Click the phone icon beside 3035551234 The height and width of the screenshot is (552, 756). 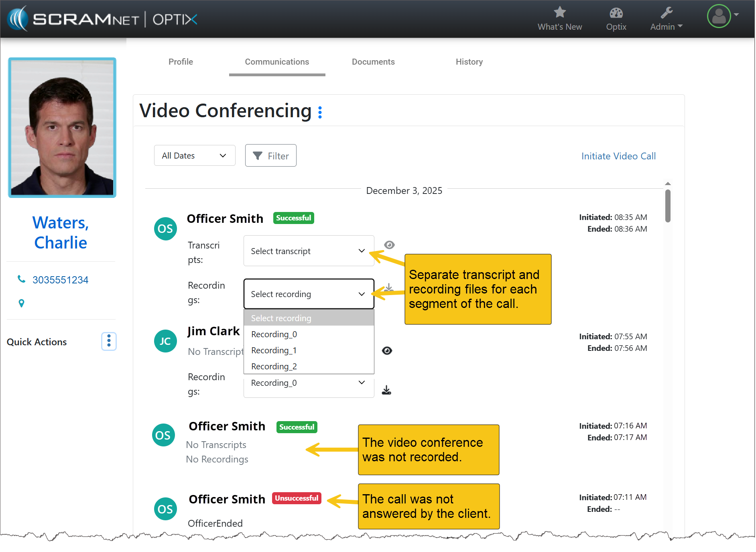[21, 279]
